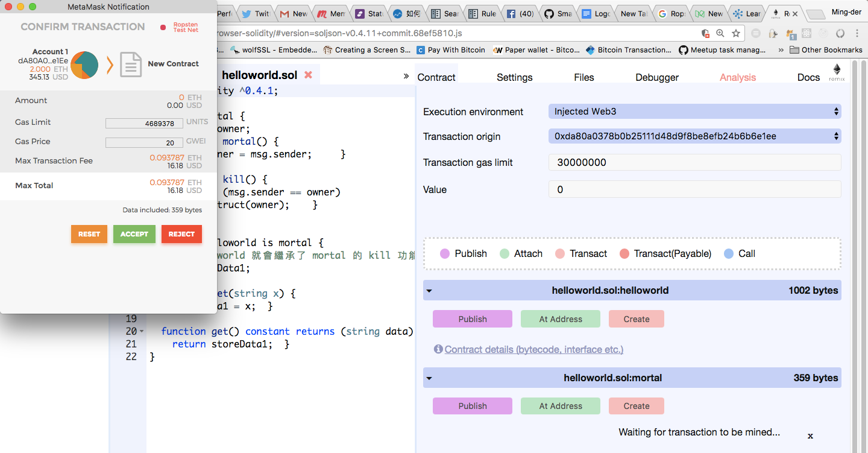Open Chrome's three-dot menu

pyautogui.click(x=857, y=33)
